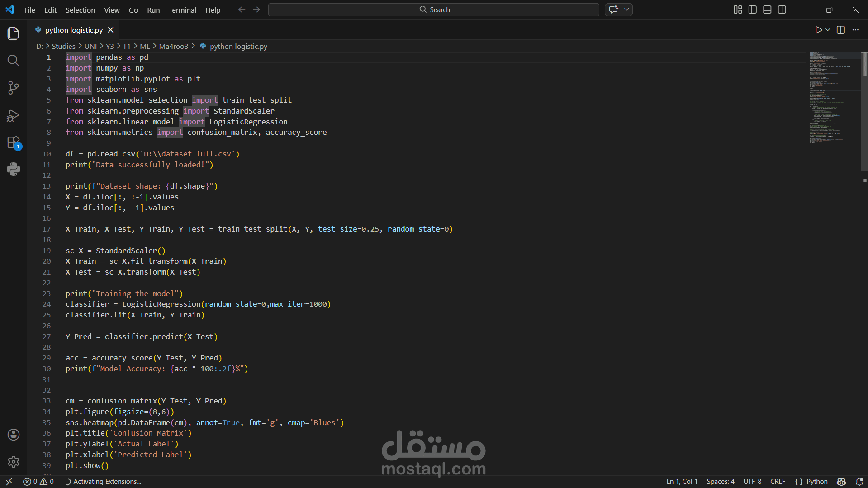The width and height of the screenshot is (868, 488).
Task: Click the 'Confusion Matrix' title string
Action: (151, 433)
